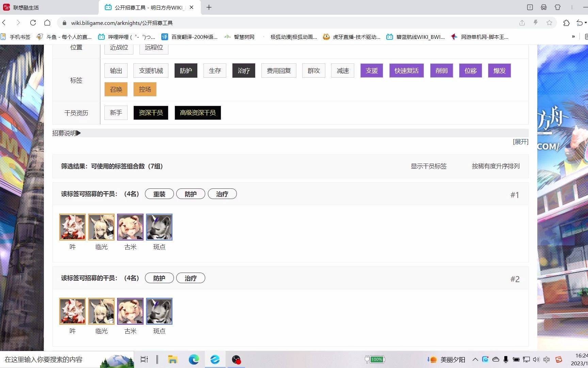Open operator 吽 portrait in result #1
588x368 pixels.
click(72, 227)
